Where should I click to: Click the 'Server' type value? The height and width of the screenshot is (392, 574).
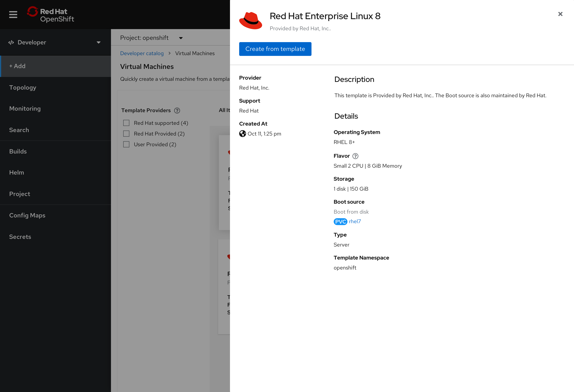coord(341,245)
